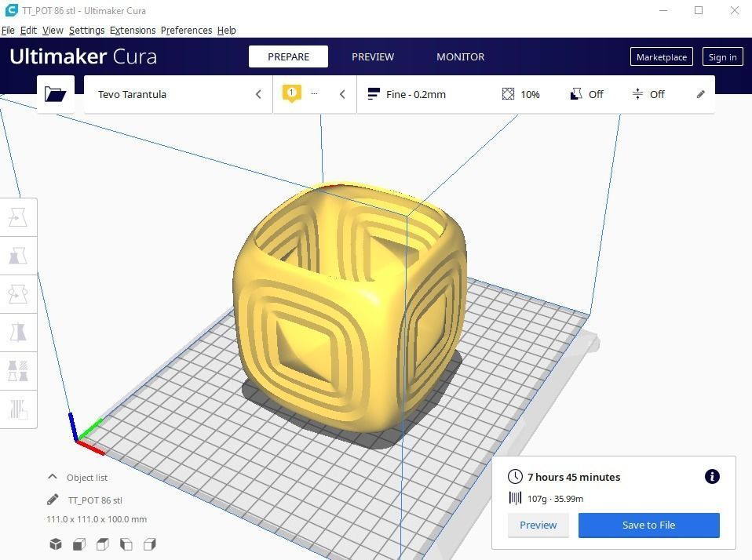This screenshot has height=560, width=752.
Task: Select the Mirror tool in left toolbar
Action: click(18, 332)
